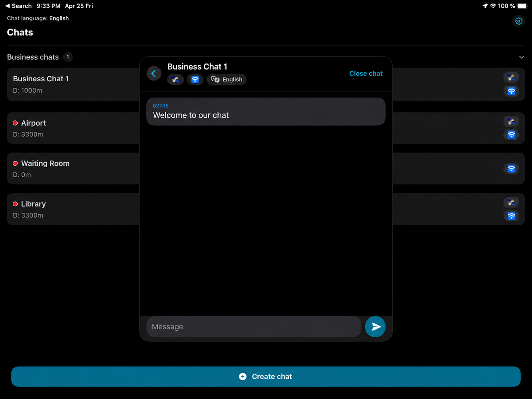This screenshot has height=399, width=532.
Task: Collapse the Business chats section chevron
Action: (521, 57)
